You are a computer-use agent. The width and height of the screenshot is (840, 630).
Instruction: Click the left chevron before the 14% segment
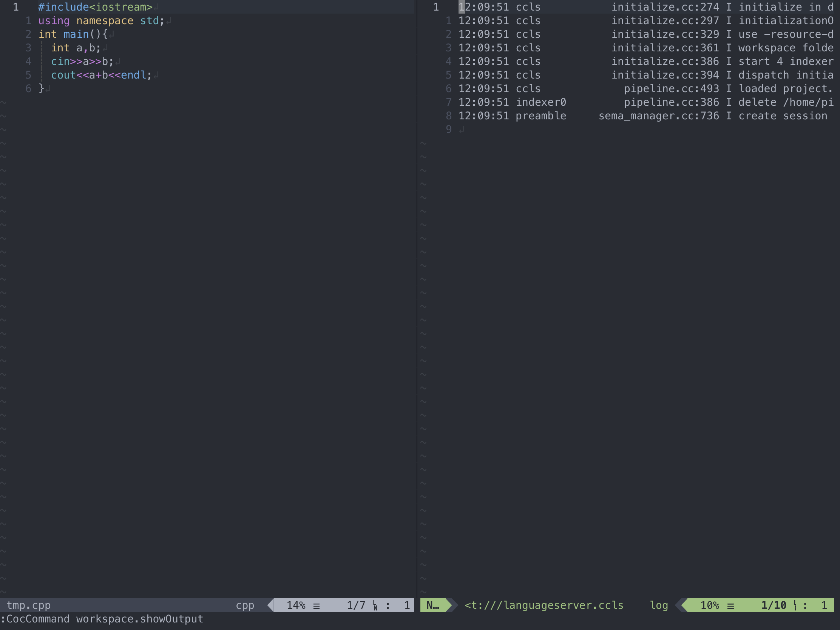[x=271, y=605]
